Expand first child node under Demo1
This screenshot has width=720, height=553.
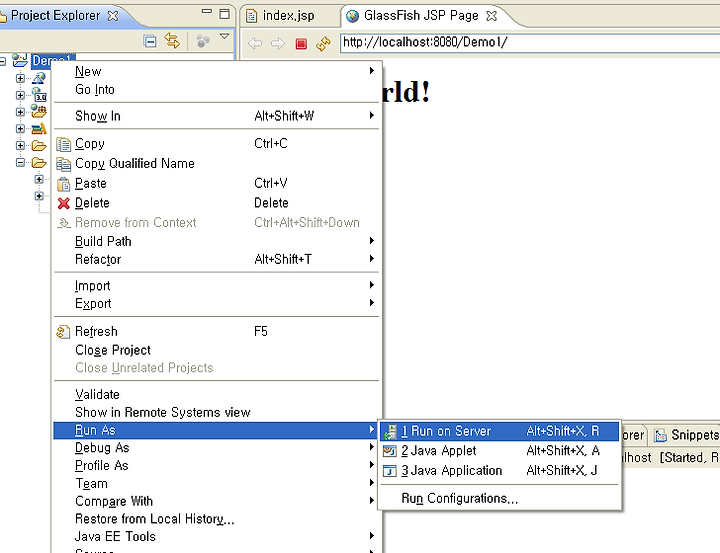click(20, 78)
